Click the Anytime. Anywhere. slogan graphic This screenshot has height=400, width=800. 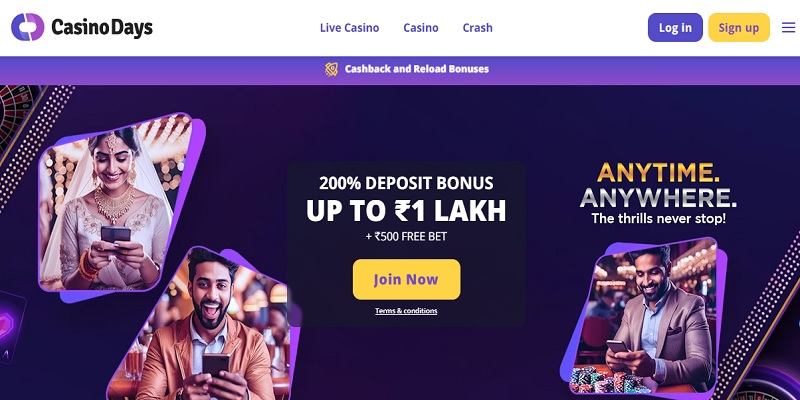[658, 193]
